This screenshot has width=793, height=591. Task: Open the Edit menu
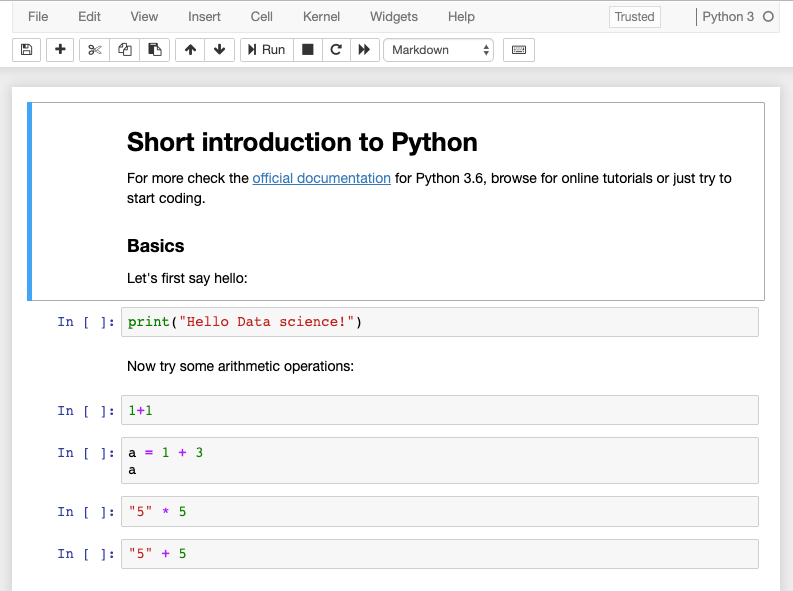[x=90, y=17]
